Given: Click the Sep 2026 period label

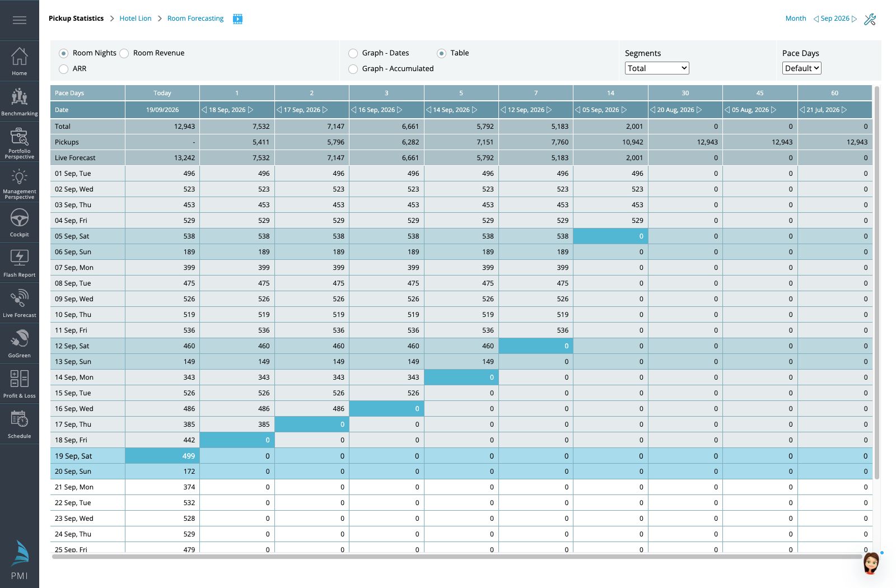Looking at the screenshot, I should [835, 18].
